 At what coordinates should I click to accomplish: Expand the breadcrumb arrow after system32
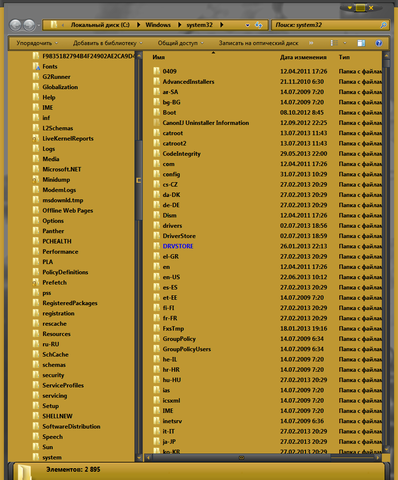coord(221,25)
